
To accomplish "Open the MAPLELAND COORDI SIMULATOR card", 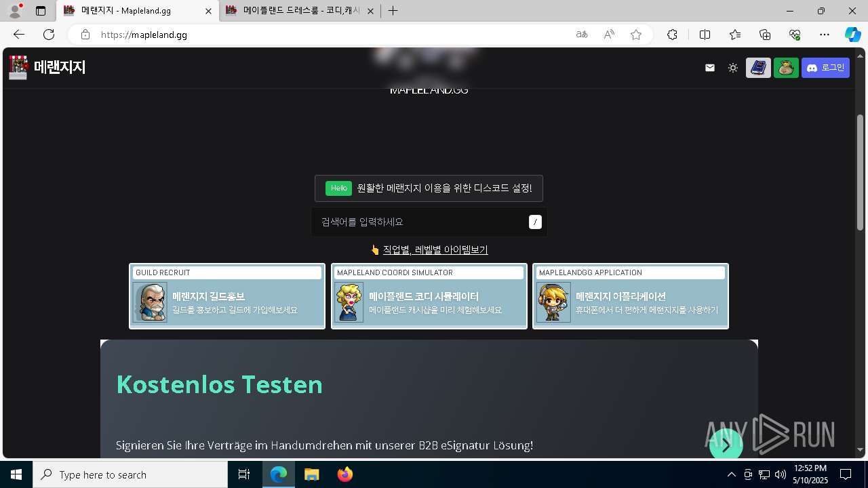I will [x=429, y=296].
